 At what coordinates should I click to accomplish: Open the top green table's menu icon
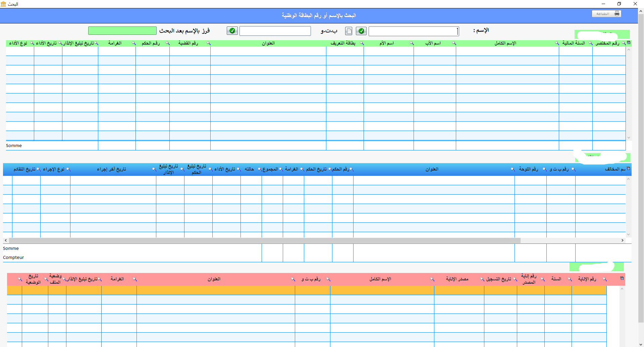click(x=629, y=43)
